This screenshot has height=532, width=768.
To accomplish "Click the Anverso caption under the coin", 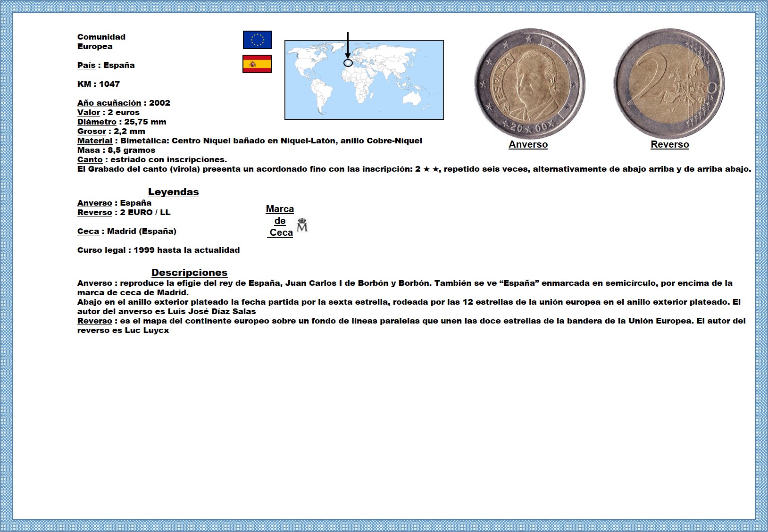I will 528,145.
